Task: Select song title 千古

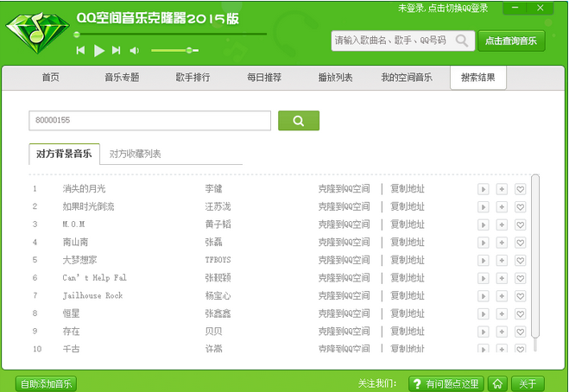Action: tap(71, 349)
